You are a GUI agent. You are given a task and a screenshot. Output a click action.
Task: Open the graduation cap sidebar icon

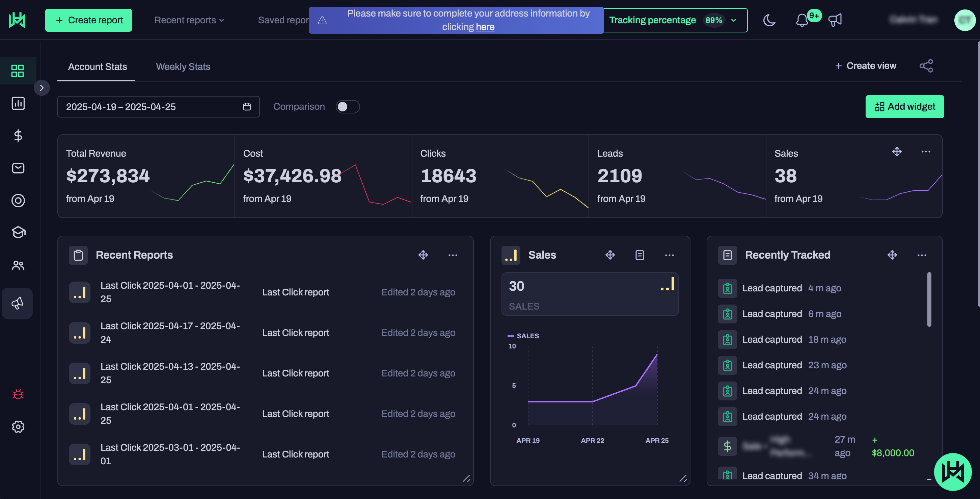(x=18, y=232)
